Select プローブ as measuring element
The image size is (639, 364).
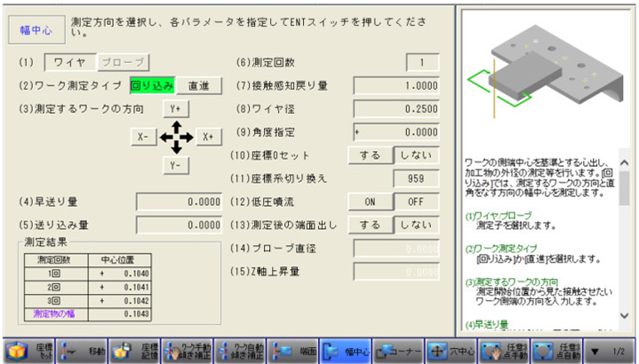123,62
